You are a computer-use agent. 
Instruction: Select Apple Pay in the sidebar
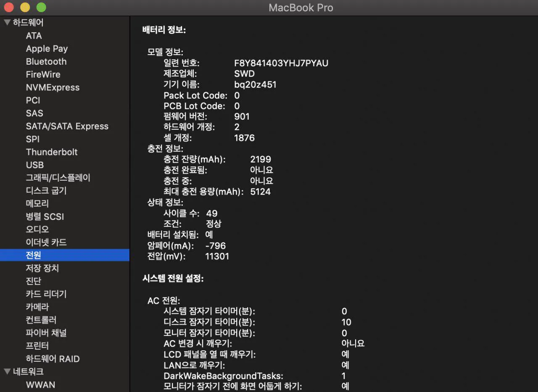(x=47, y=49)
